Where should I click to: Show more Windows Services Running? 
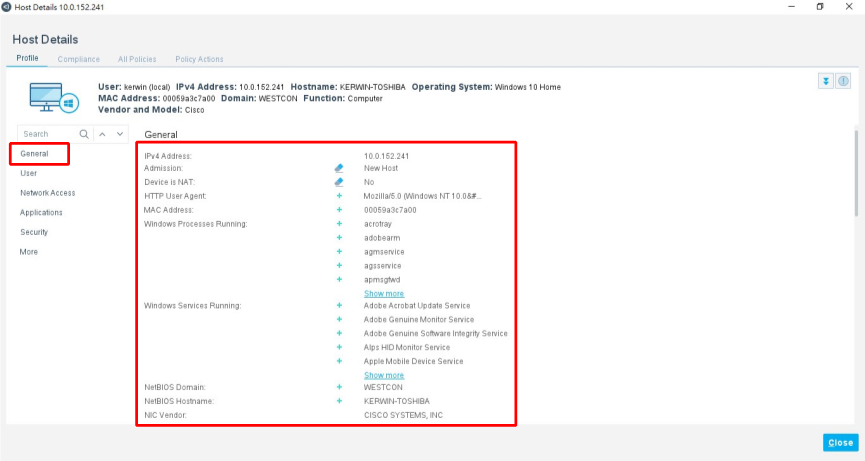(384, 375)
